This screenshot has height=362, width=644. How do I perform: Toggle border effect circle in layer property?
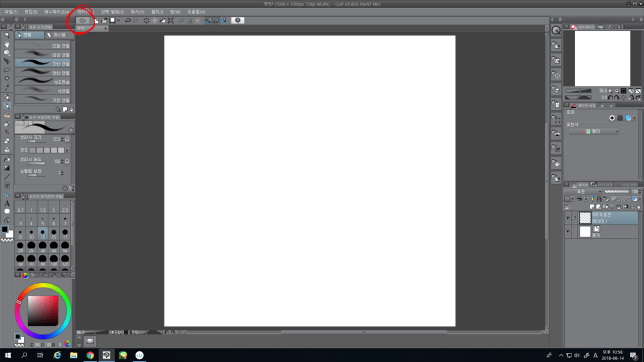point(612,118)
